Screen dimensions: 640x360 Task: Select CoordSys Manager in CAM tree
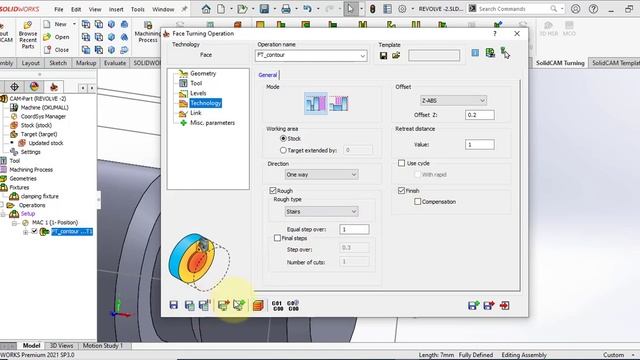43,116
